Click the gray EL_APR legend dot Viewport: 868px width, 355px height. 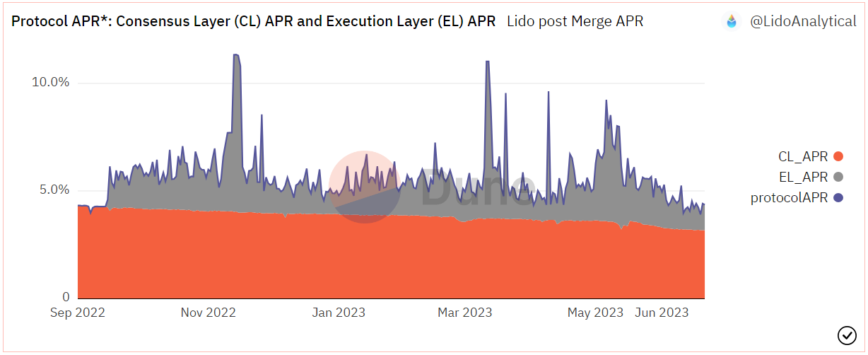838,177
